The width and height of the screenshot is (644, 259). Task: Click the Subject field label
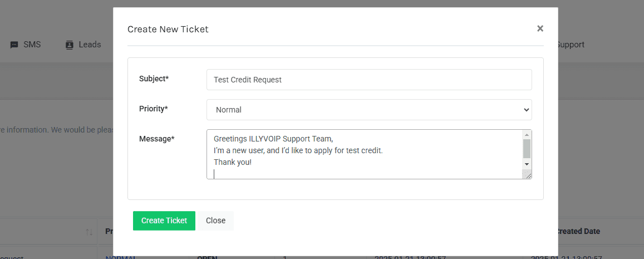click(154, 79)
